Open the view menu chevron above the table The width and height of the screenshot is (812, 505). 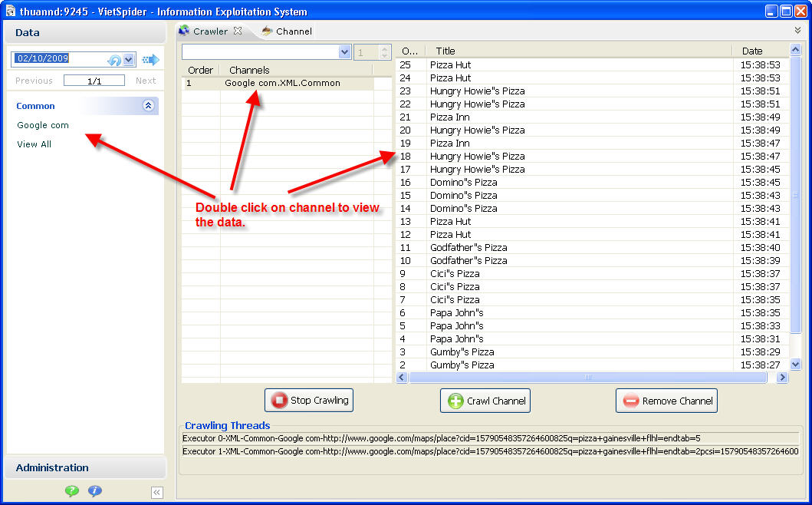(797, 31)
